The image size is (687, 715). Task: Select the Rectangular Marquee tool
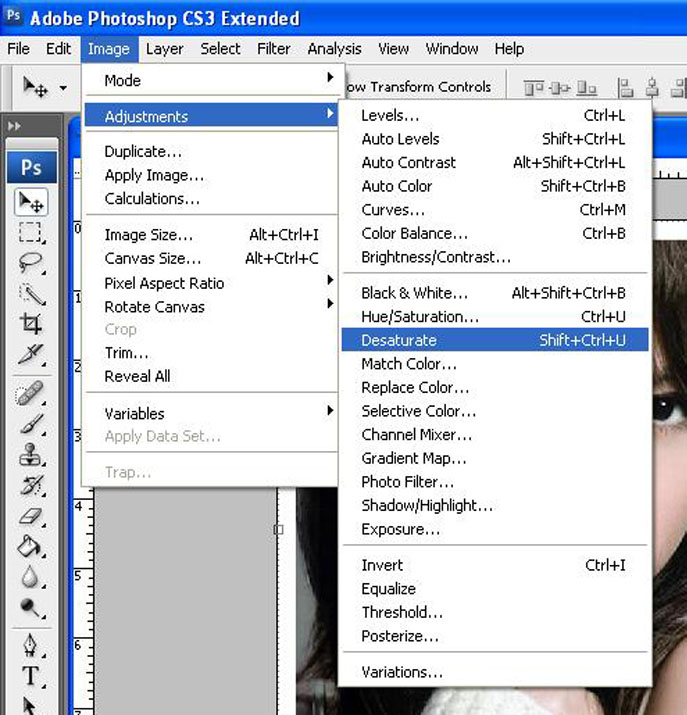point(30,232)
